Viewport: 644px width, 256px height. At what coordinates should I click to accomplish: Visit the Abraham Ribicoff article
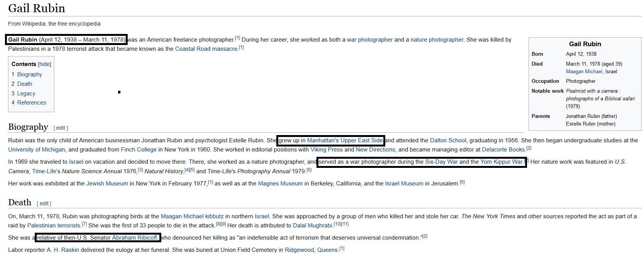[135, 238]
